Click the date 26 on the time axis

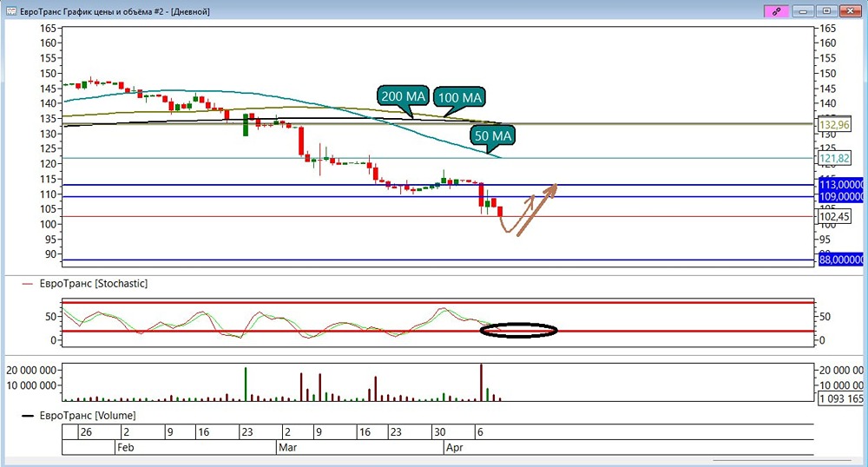[86, 432]
